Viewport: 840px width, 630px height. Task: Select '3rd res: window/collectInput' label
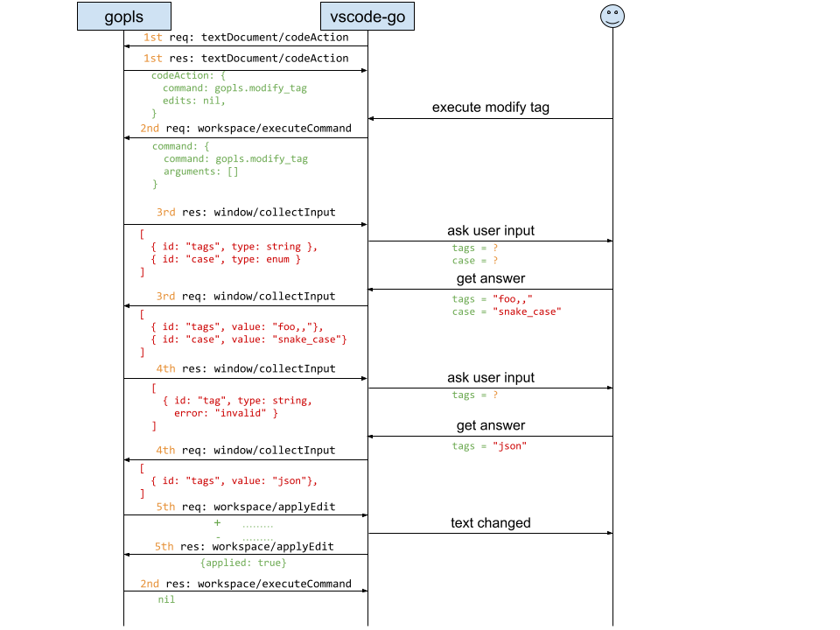point(246,213)
